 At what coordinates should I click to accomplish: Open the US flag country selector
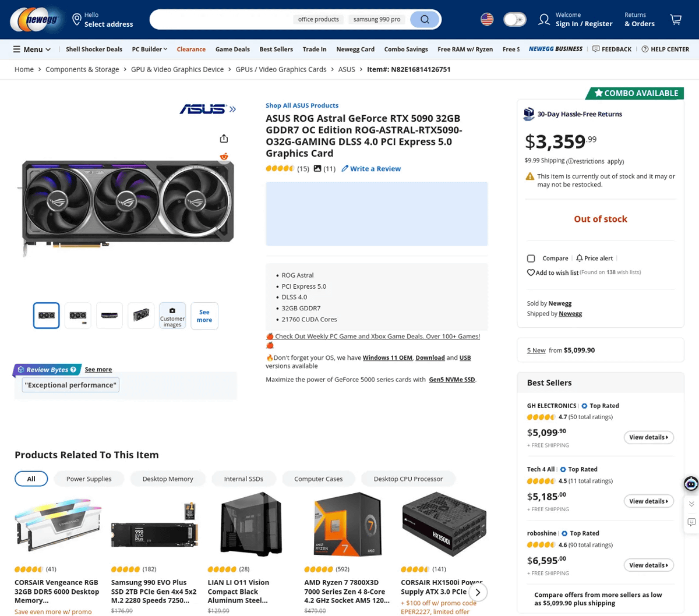pyautogui.click(x=487, y=19)
